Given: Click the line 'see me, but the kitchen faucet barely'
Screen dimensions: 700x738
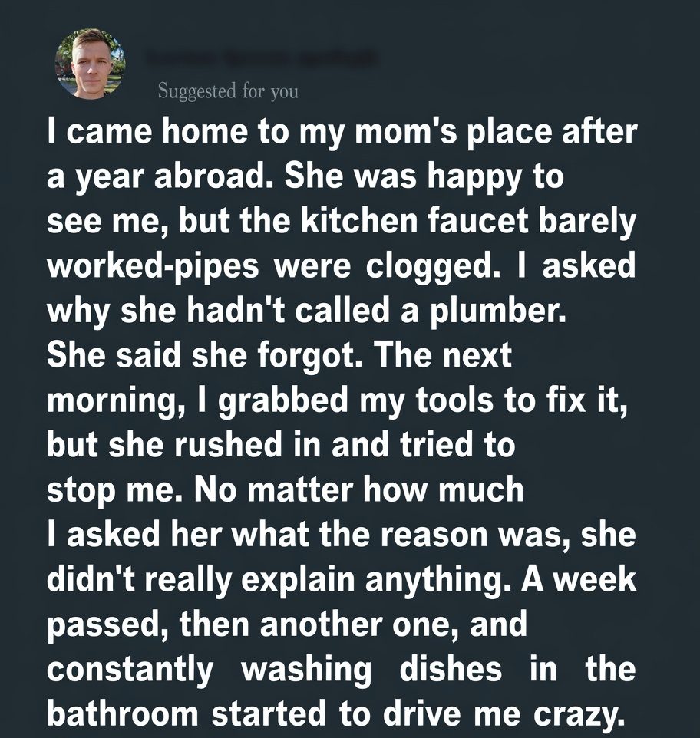Looking at the screenshot, I should [x=342, y=222].
